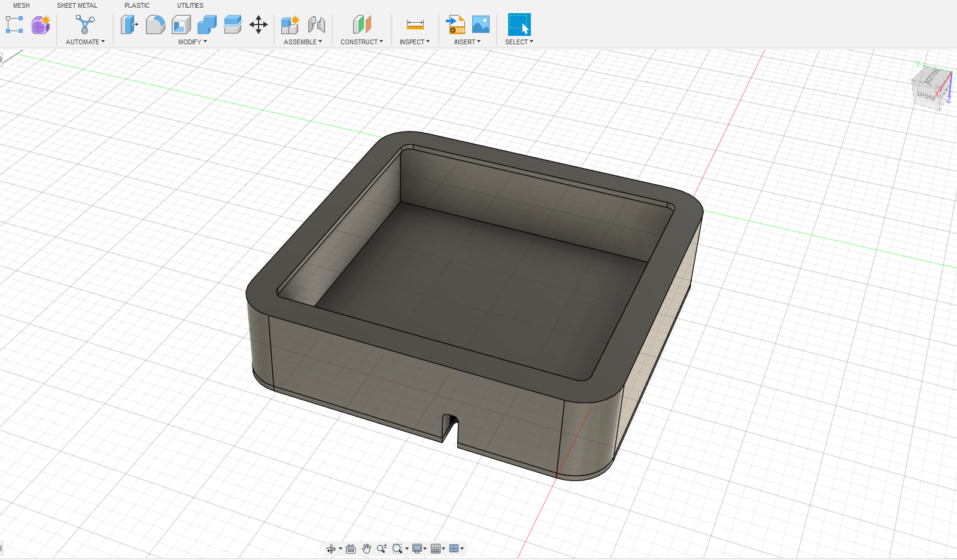Select the Offset Face tool
Viewport: 957px width, 560px height.
(x=232, y=25)
